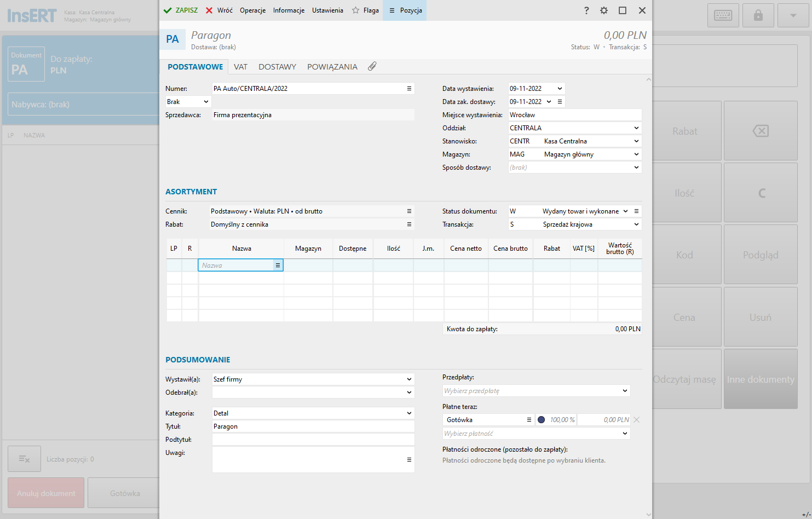Click the Wróć button
The width and height of the screenshot is (812, 519).
219,10
